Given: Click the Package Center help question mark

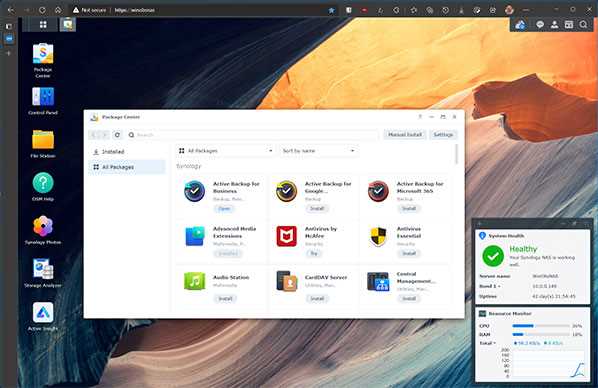Looking at the screenshot, I should pos(420,117).
